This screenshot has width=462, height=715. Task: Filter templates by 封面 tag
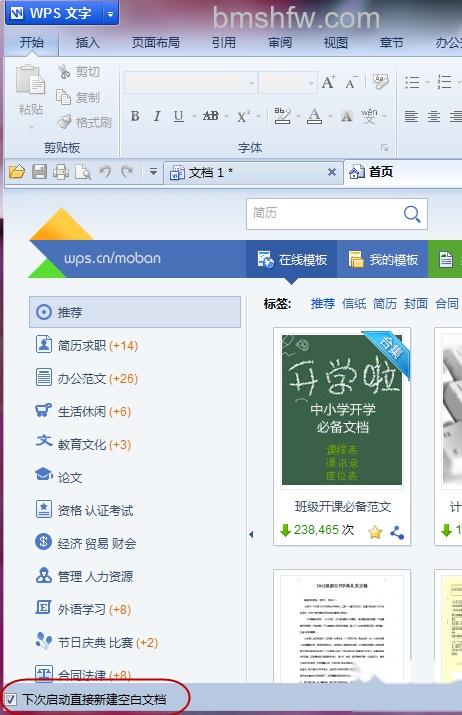click(416, 304)
